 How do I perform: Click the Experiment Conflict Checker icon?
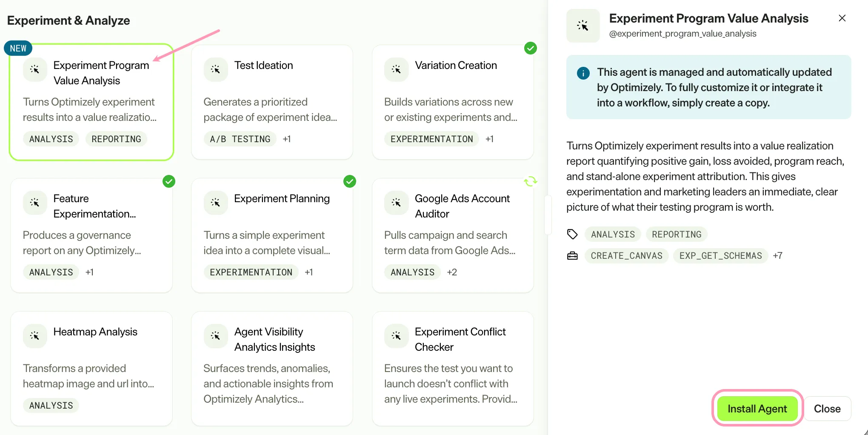pyautogui.click(x=396, y=336)
